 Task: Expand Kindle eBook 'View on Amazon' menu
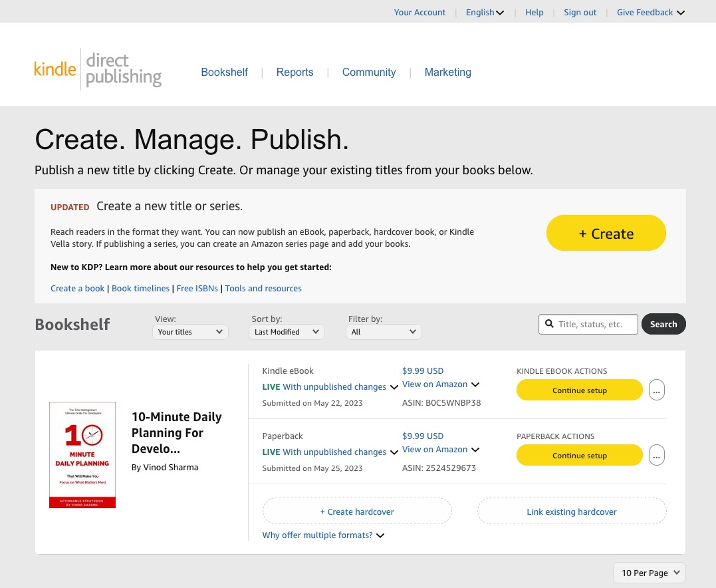pos(441,384)
